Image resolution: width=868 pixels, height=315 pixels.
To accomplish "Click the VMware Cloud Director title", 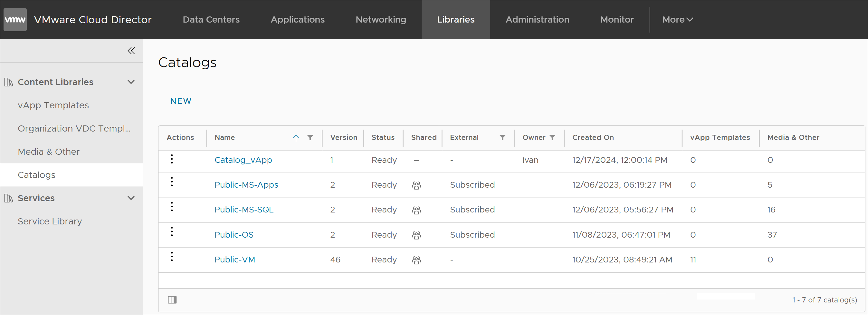I will pyautogui.click(x=93, y=20).
